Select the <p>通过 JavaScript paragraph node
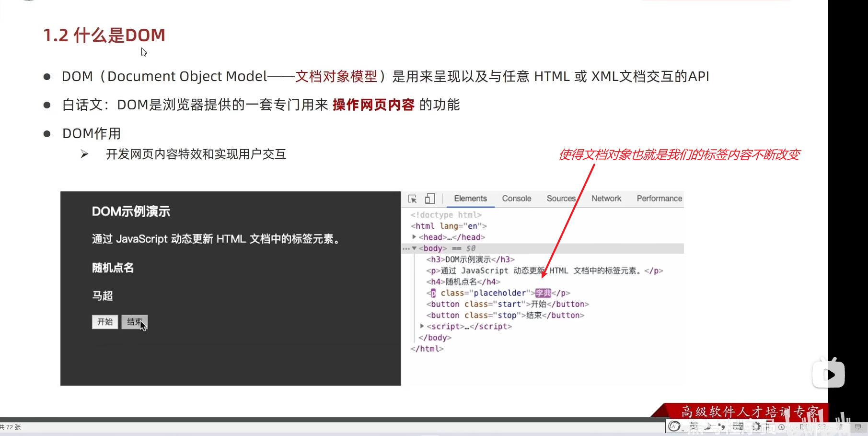The width and height of the screenshot is (868, 436). (x=544, y=271)
